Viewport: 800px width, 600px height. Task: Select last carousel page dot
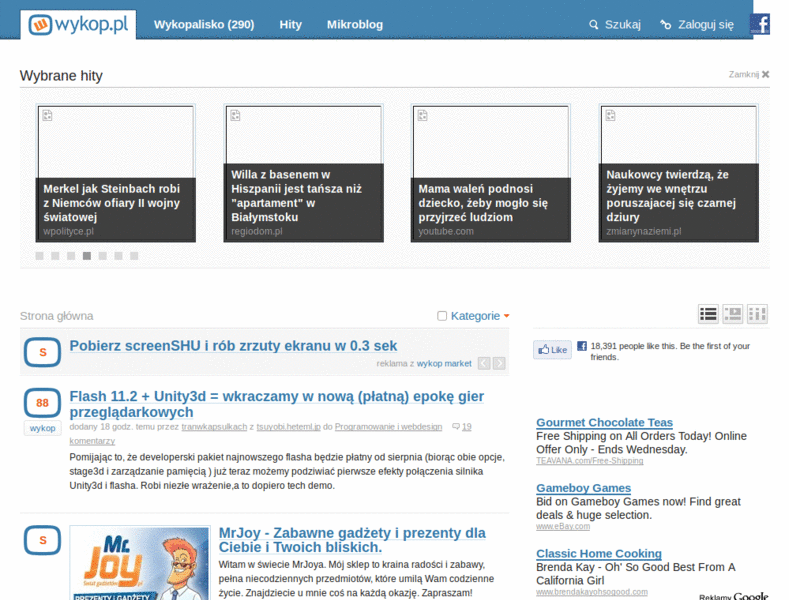(134, 256)
